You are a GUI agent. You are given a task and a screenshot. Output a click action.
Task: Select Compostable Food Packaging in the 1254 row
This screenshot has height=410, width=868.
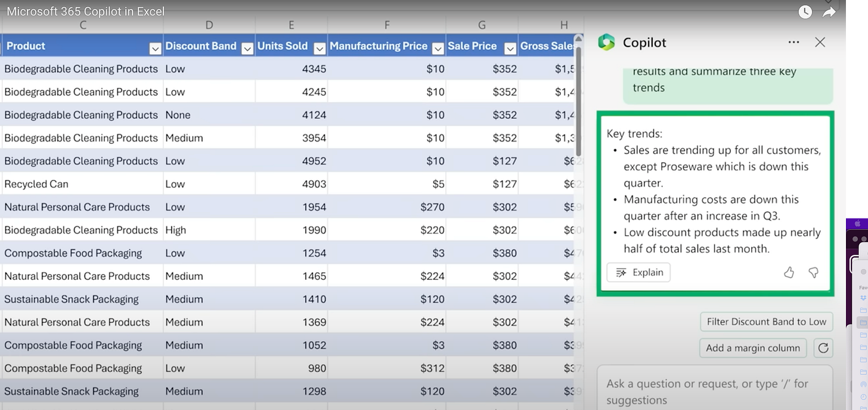pyautogui.click(x=82, y=253)
